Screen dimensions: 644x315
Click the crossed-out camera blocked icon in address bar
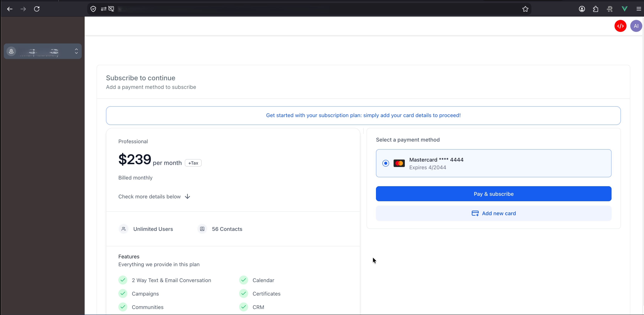(111, 9)
